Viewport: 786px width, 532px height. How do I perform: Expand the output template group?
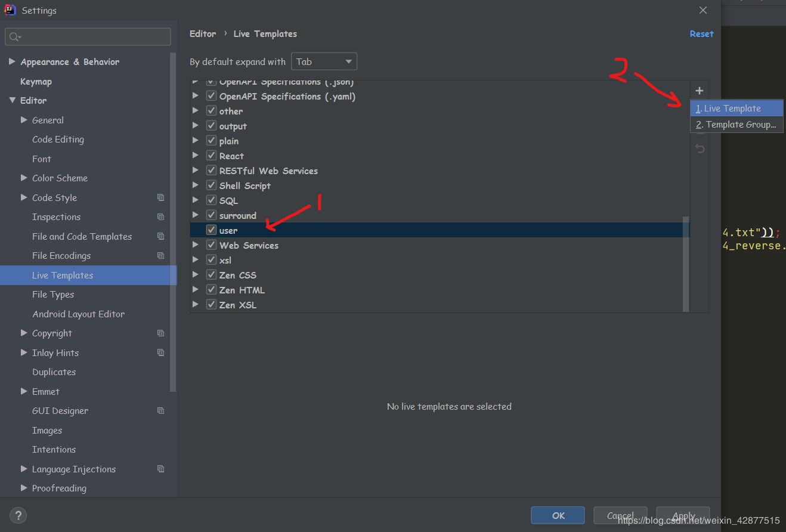pyautogui.click(x=196, y=126)
